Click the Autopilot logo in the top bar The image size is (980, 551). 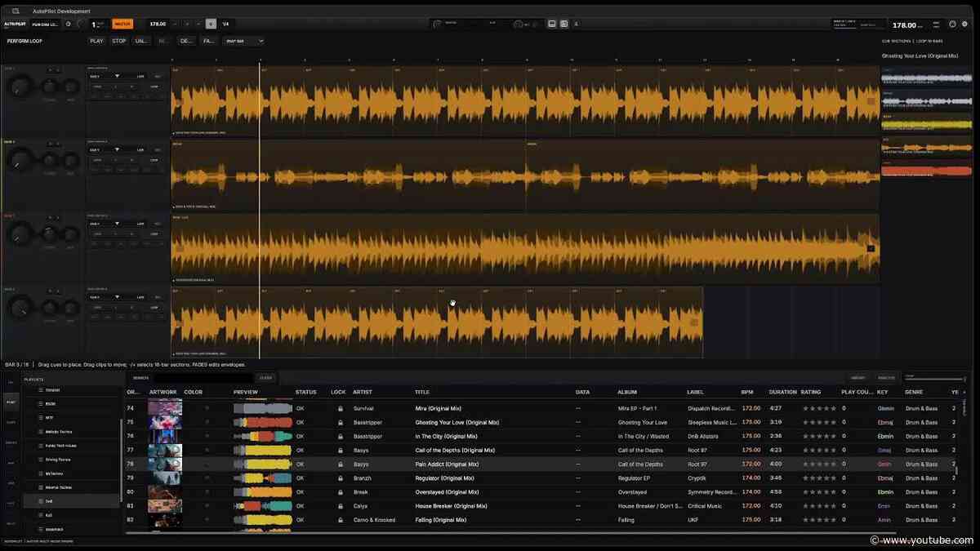16,24
